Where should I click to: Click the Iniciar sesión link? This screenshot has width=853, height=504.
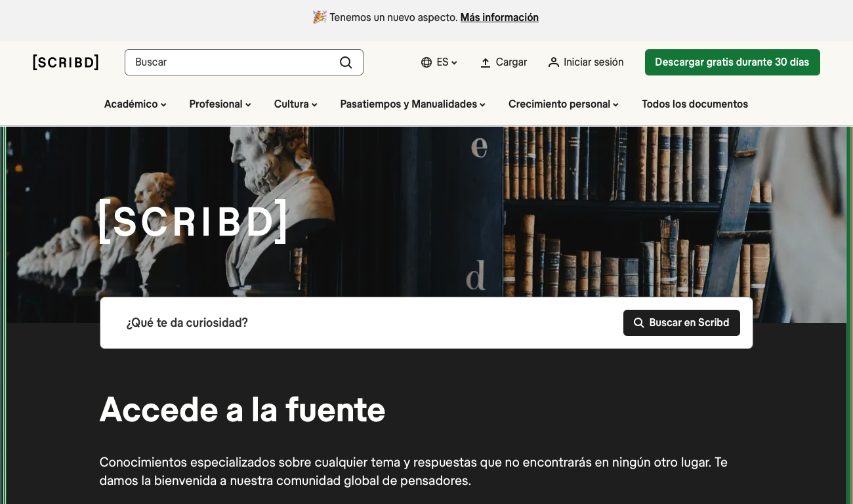tap(593, 62)
